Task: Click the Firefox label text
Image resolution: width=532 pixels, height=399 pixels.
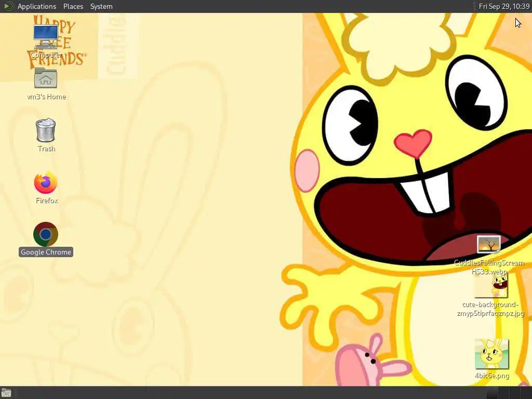Action: pyautogui.click(x=47, y=201)
